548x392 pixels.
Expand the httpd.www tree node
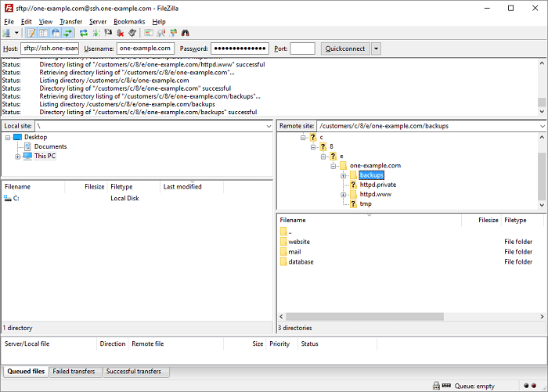coord(344,195)
